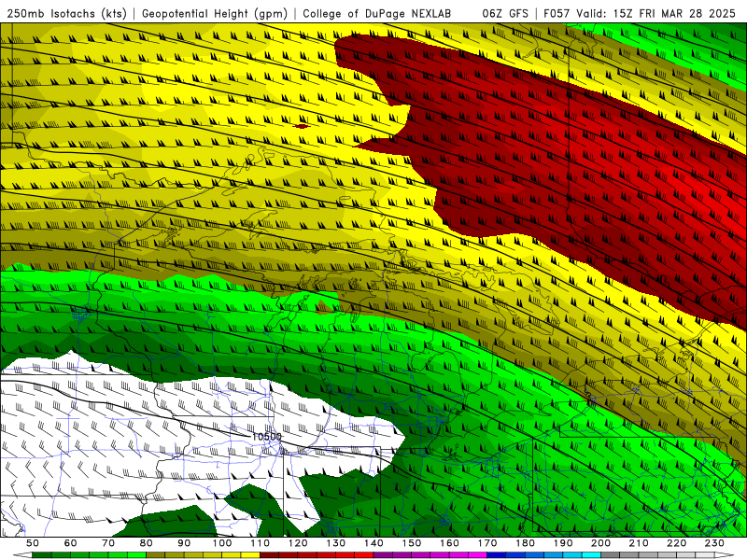This screenshot has width=747, height=560.
Task: Click the 180 value on the color legend
Action: 525,543
